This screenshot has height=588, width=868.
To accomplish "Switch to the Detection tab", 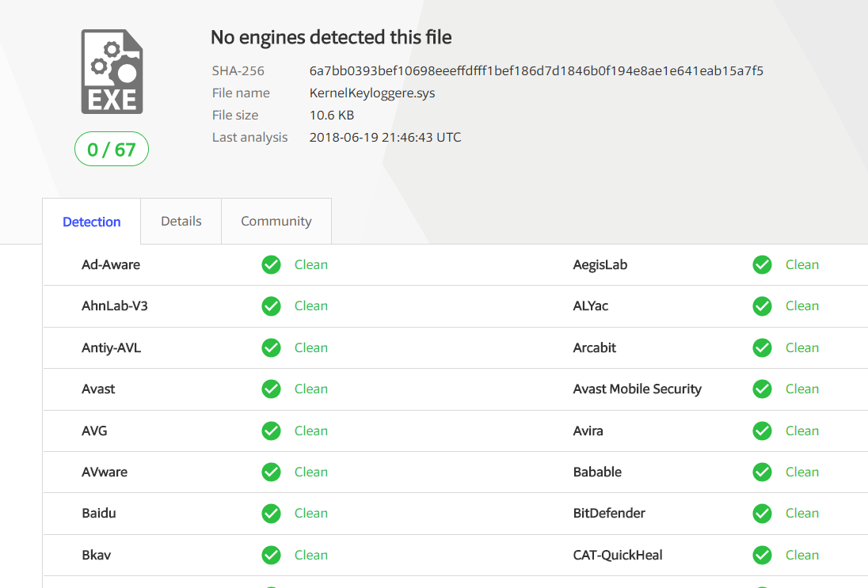I will click(x=91, y=222).
